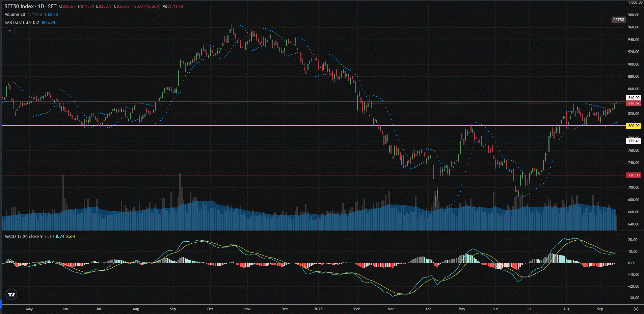Click the Feb label on time axis
The height and width of the screenshot is (314, 644).
(x=357, y=309)
